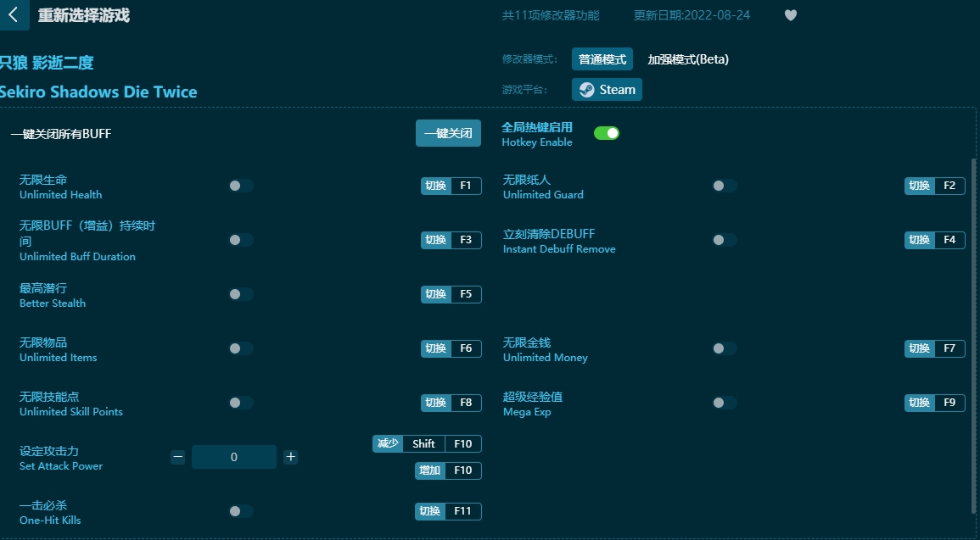Click 更新日期:2022-08-24 text
Viewport: 980px width, 540px height.
point(692,15)
